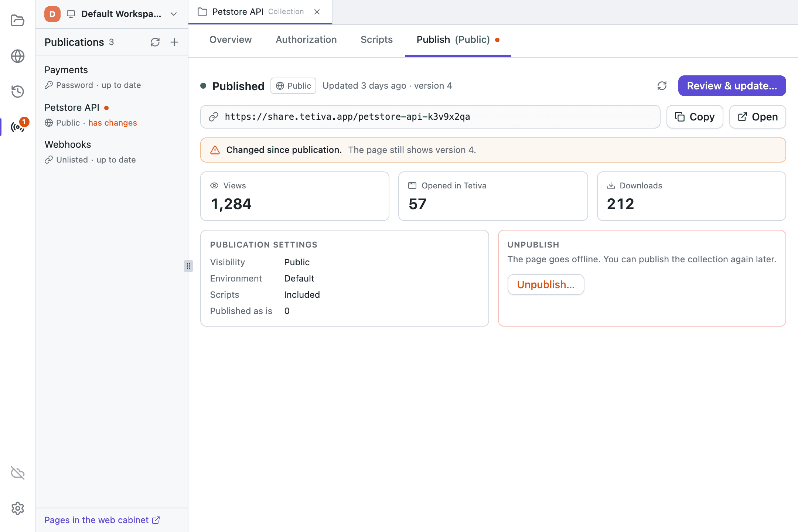Click the Environment value Default
The height and width of the screenshot is (532, 798).
click(299, 279)
